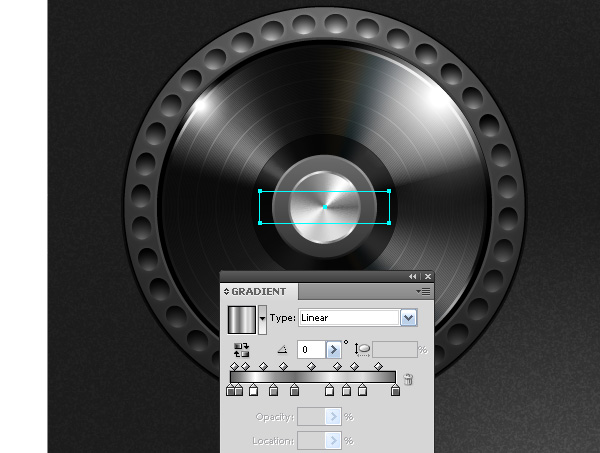Click the second midpoint diamond above the gradient
The height and width of the screenshot is (453, 600).
[x=245, y=367]
